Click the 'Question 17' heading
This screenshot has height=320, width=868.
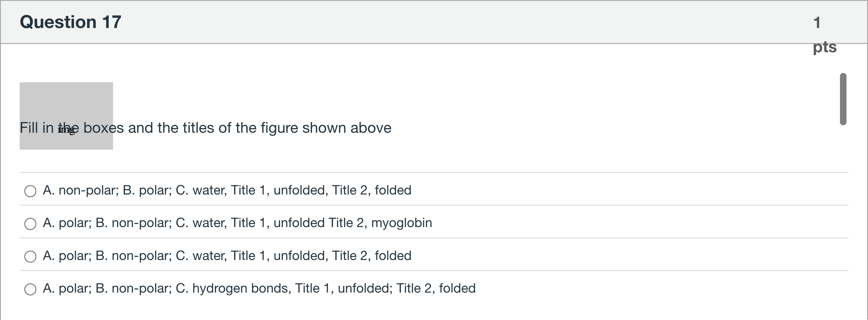pos(70,22)
